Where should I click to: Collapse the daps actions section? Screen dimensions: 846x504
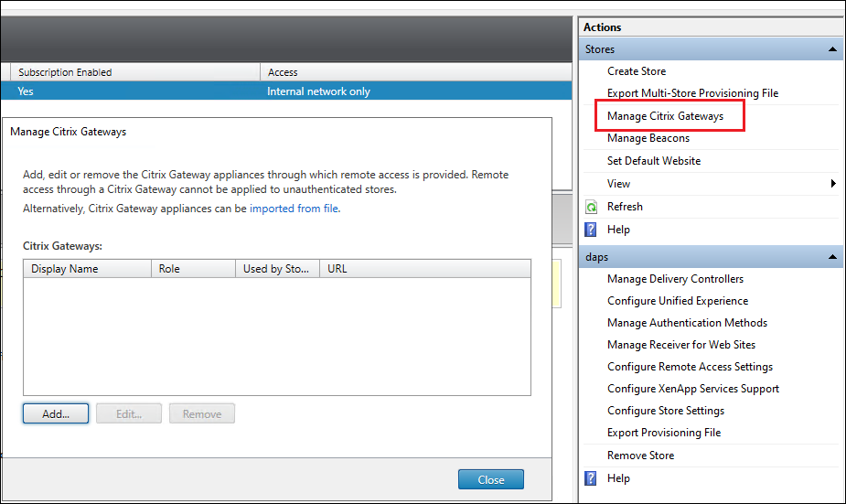[831, 258]
